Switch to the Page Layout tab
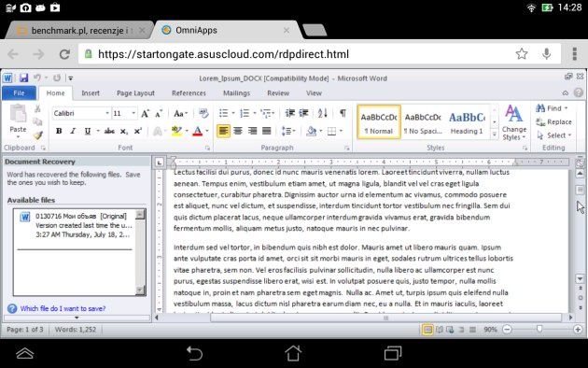This screenshot has width=588, height=368. coord(135,93)
